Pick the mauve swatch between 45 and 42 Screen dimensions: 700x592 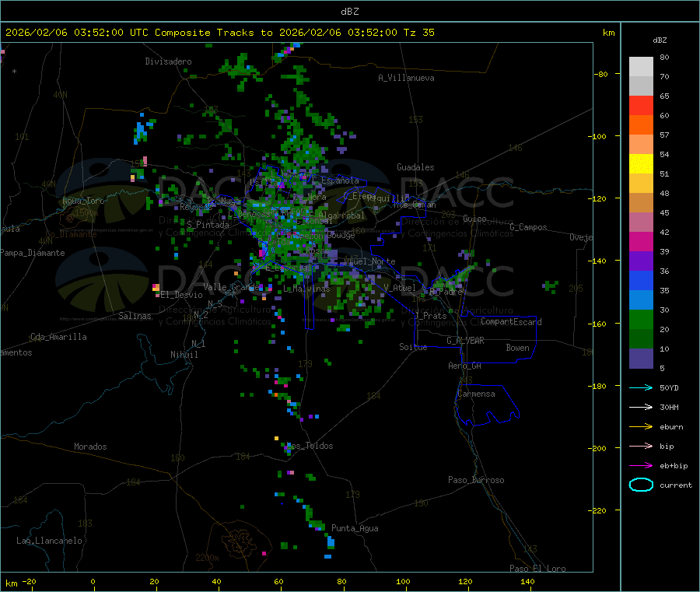641,222
